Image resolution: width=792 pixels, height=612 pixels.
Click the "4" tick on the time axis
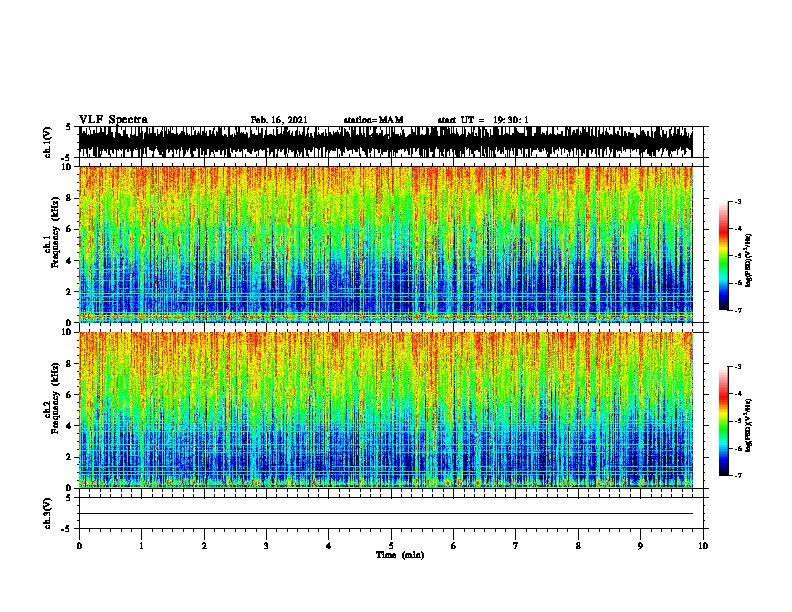click(329, 546)
